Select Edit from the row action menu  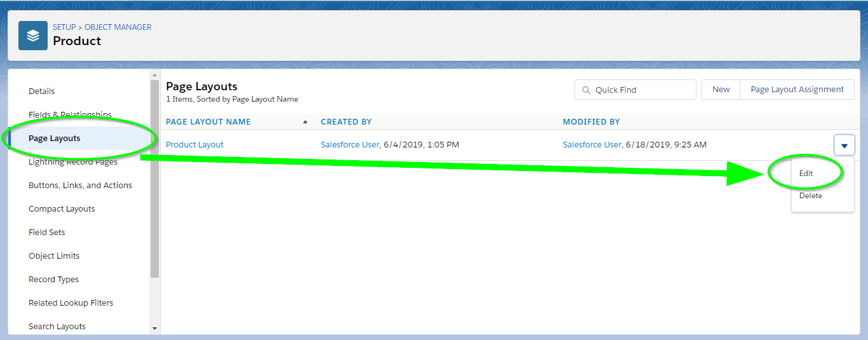[x=806, y=173]
